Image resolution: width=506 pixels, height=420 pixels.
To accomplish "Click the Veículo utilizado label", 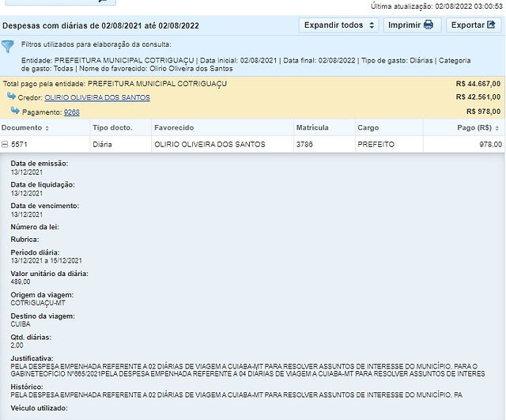I will tap(39, 408).
